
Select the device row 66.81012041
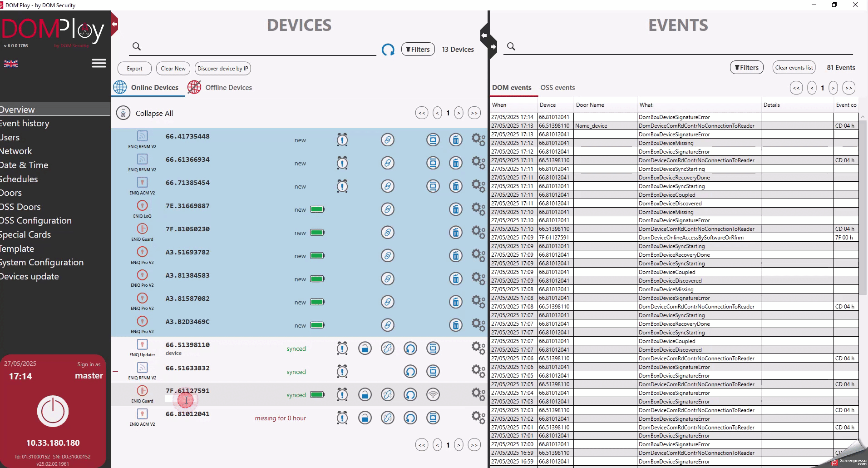tap(299, 418)
